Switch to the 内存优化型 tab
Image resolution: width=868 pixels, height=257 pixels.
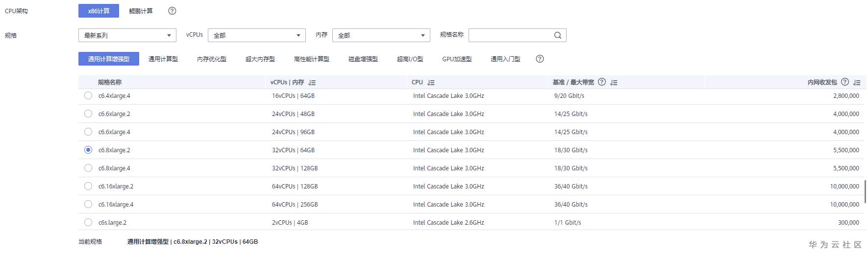point(212,59)
